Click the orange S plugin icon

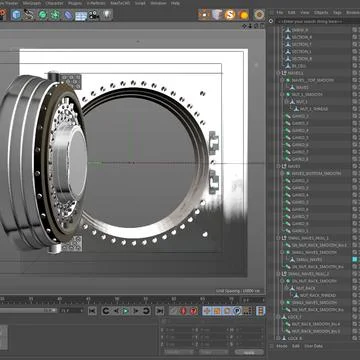tap(230, 14)
